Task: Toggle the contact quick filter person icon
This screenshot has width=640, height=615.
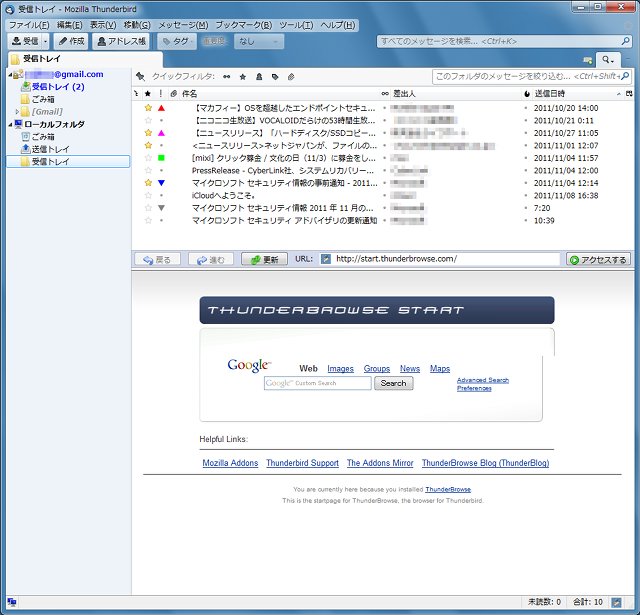Action: pyautogui.click(x=259, y=77)
